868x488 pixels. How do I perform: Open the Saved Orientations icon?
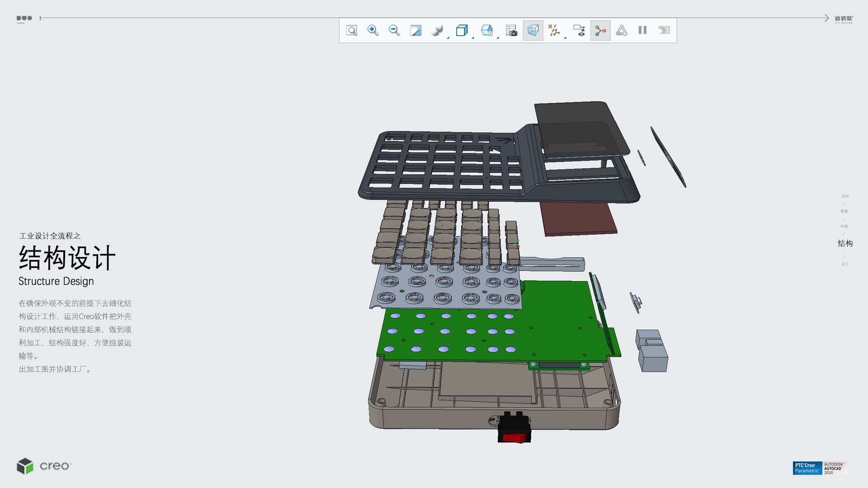tap(486, 30)
